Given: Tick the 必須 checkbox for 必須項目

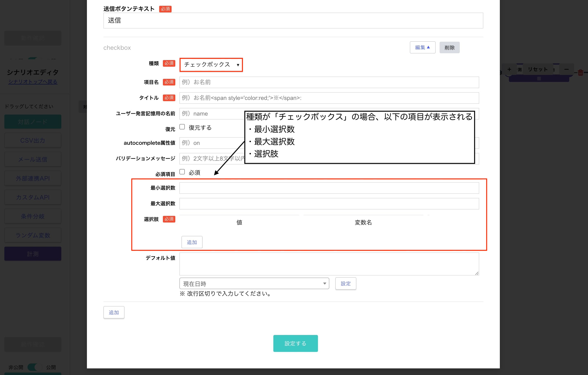Looking at the screenshot, I should (x=182, y=172).
